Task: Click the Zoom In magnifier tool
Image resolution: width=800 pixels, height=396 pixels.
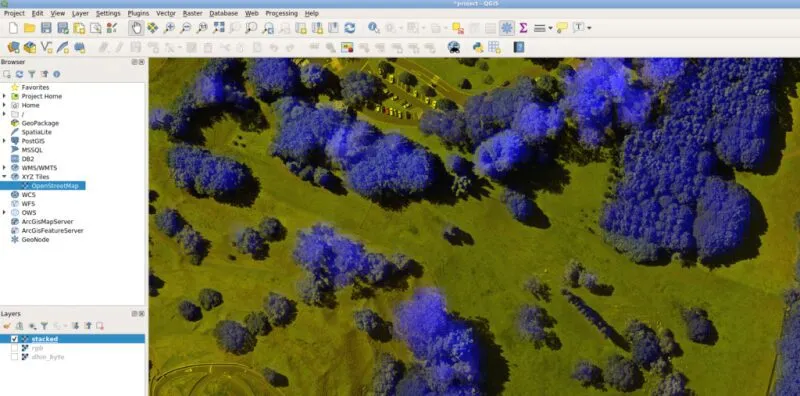Action: click(169, 28)
